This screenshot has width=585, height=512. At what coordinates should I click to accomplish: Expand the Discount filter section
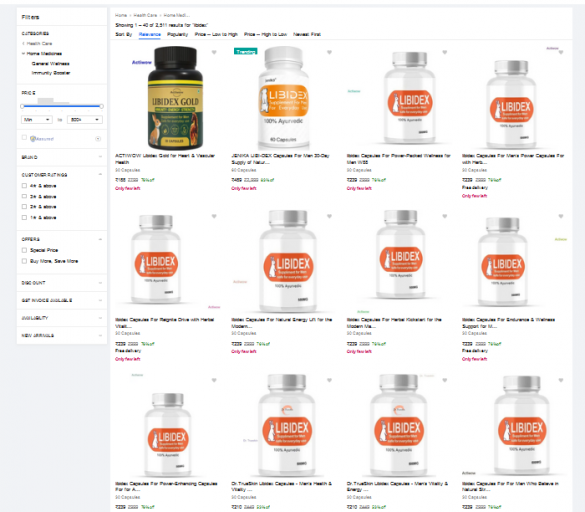[x=62, y=283]
